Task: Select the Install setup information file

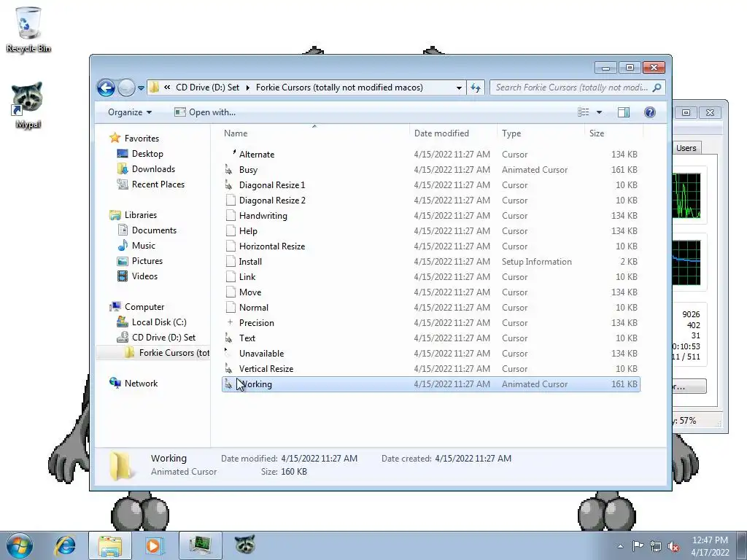Action: tap(430, 262)
